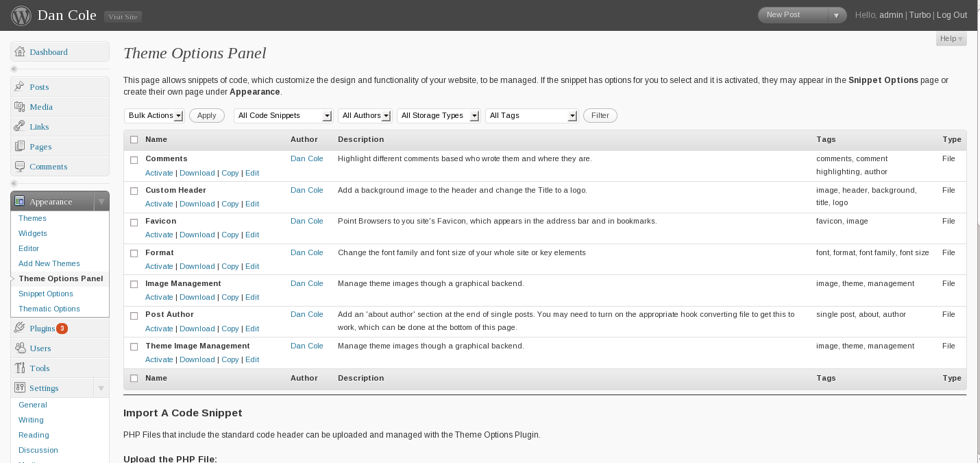Screen dimensions: 980x463
Task: Click the Plugins plug icon
Action: click(x=20, y=329)
